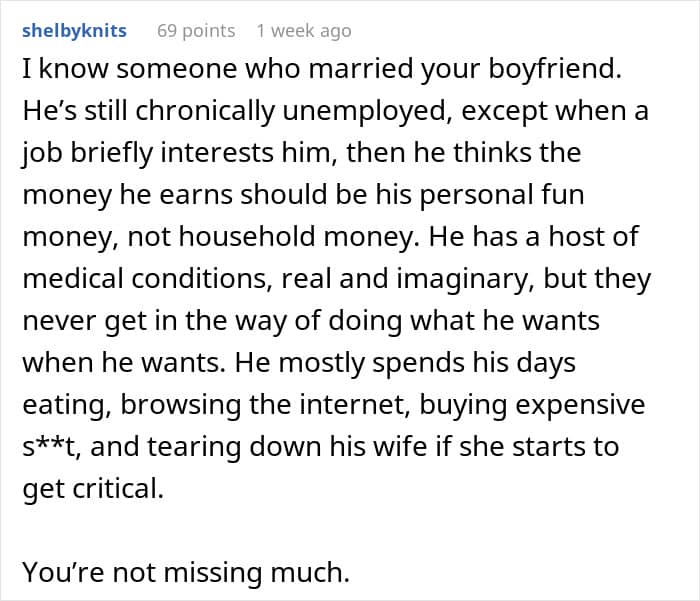
Task: Click the phrase 'personal fun' in the comment
Action: [502, 195]
